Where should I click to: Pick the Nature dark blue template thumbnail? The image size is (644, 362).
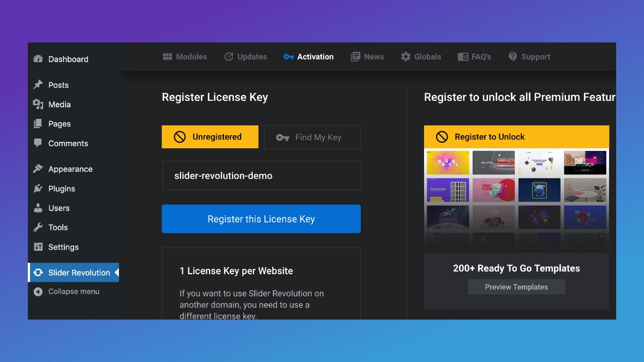click(539, 190)
